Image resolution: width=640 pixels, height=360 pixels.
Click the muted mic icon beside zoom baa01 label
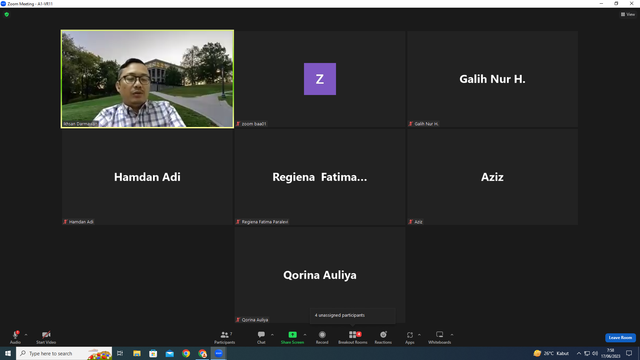238,124
